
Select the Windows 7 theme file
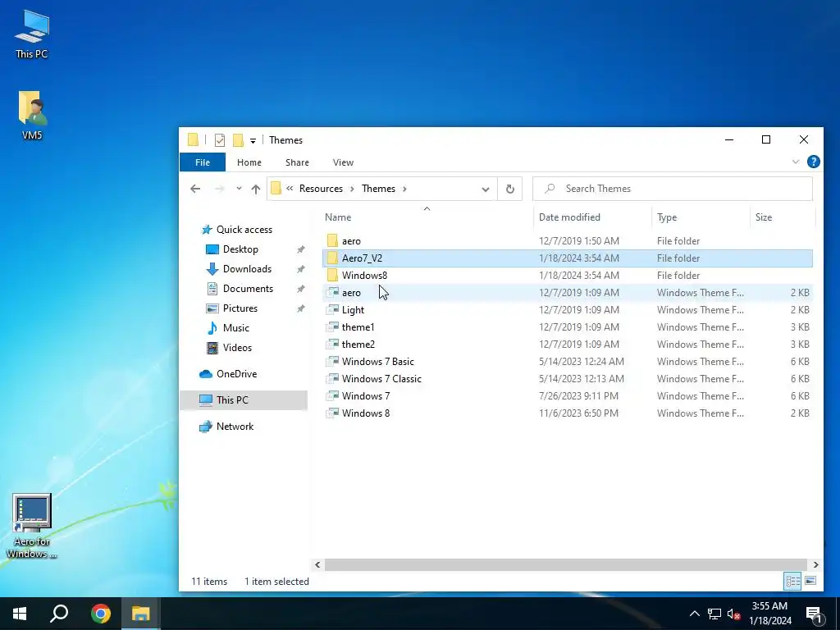coord(568,396)
